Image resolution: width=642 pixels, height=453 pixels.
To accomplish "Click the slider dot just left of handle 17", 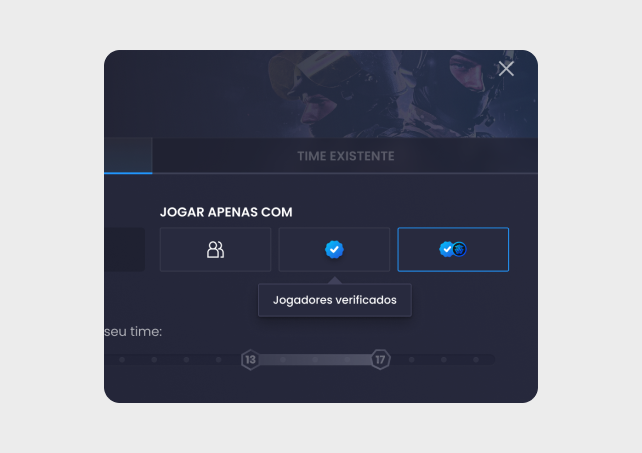I will (347, 359).
